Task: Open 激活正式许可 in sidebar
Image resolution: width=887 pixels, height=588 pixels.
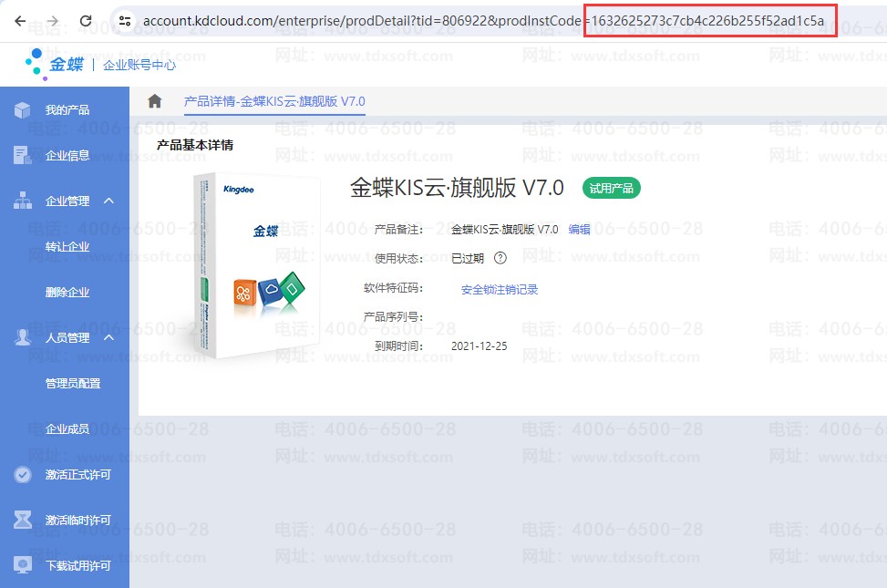Action: (78, 475)
